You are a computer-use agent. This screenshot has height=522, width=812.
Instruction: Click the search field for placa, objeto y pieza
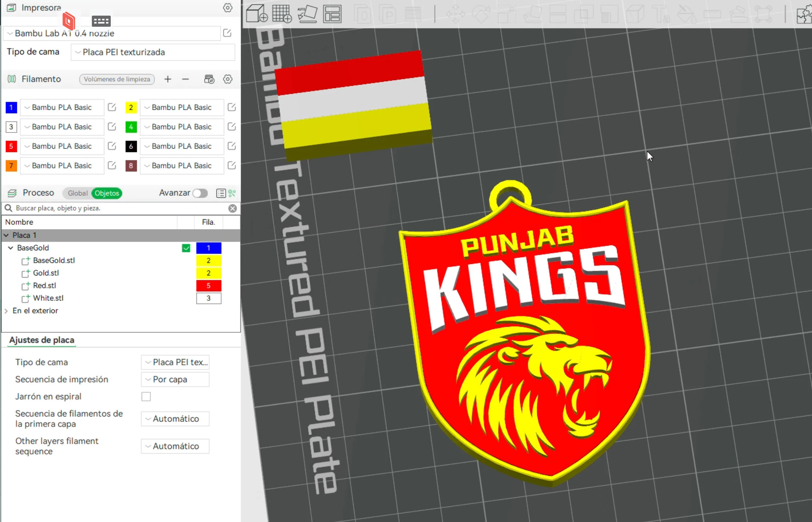point(120,209)
